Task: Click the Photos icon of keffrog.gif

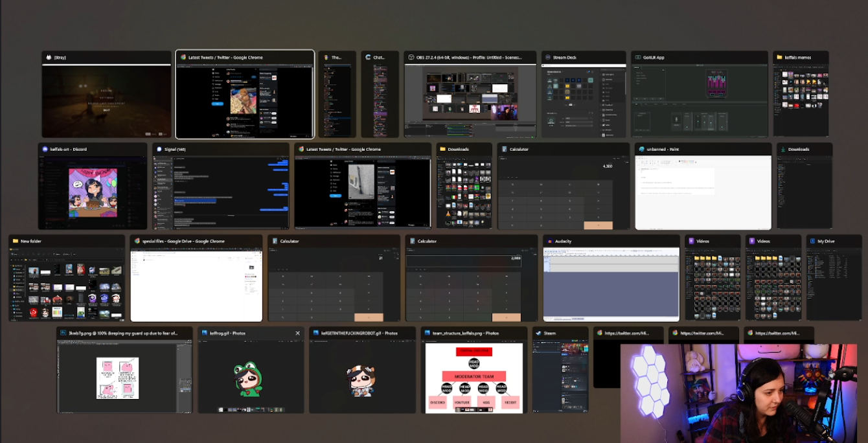Action: coord(205,334)
